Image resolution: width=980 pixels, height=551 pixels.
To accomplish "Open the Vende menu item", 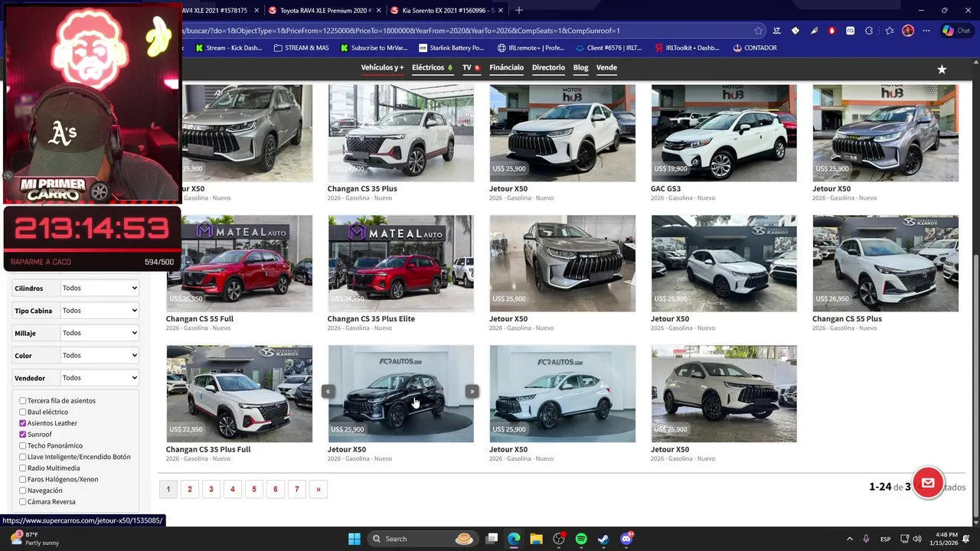I will pyautogui.click(x=606, y=67).
